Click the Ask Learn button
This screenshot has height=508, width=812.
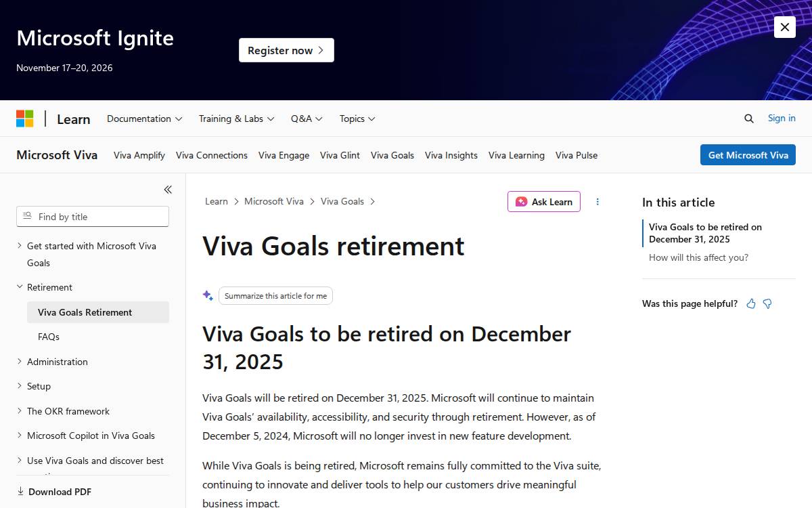point(544,202)
